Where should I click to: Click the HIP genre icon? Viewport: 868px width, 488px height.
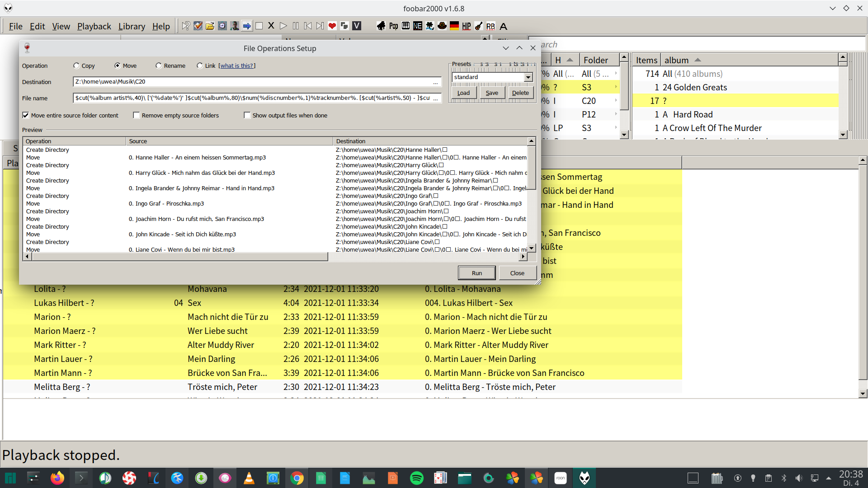tap(467, 26)
